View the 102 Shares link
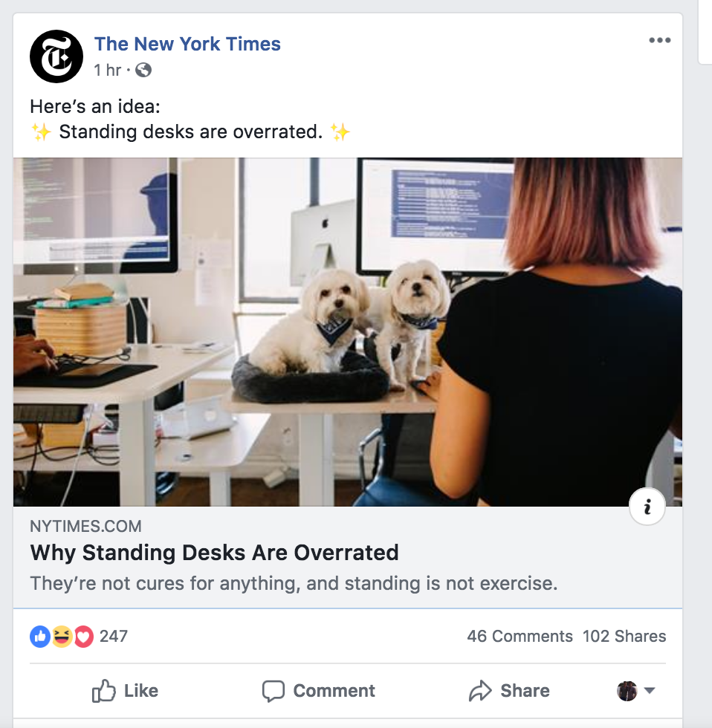 click(624, 636)
